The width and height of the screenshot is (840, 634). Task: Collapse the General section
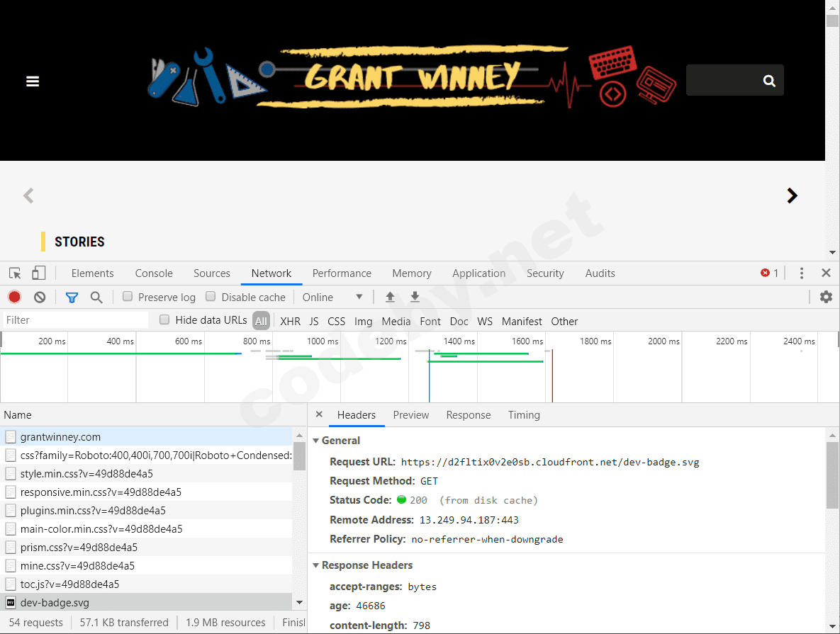tap(316, 440)
